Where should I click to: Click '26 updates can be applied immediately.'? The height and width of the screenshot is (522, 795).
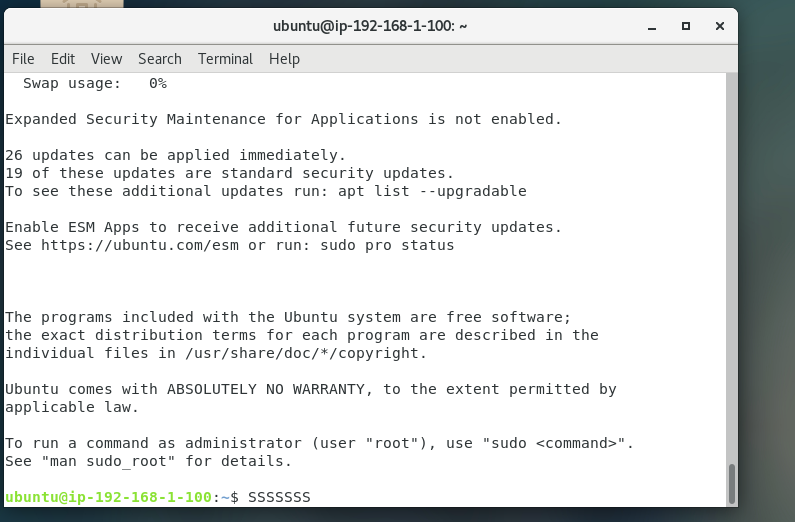tap(175, 155)
